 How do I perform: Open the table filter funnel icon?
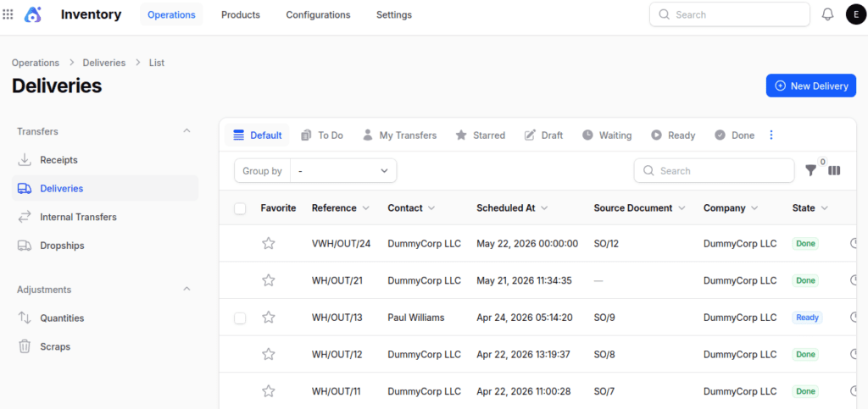click(x=810, y=171)
